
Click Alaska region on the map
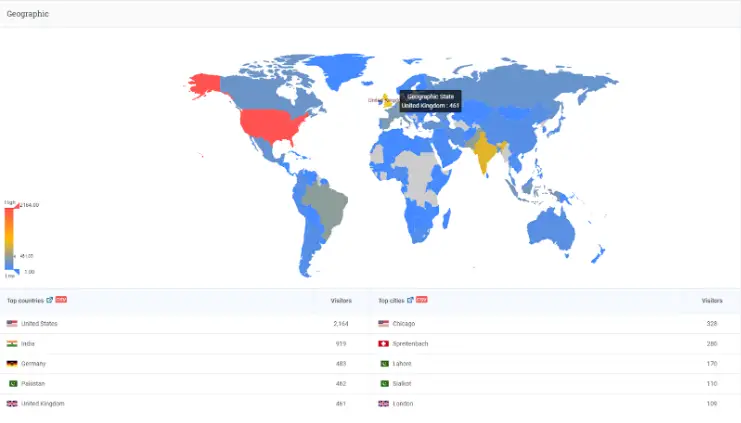[205, 85]
